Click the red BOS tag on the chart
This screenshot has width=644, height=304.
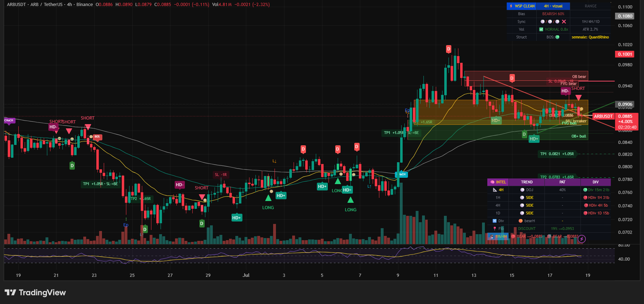(97, 137)
